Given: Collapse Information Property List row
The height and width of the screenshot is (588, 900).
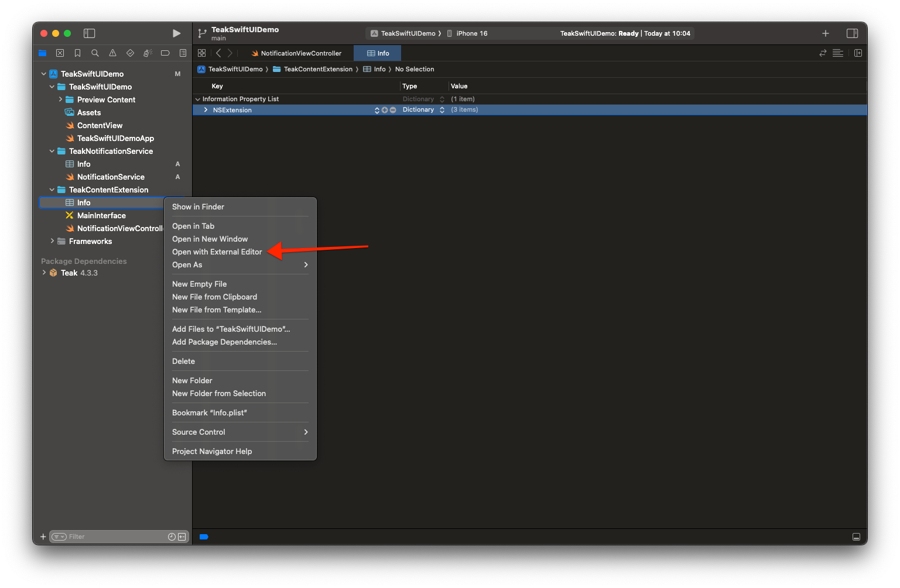Looking at the screenshot, I should 197,99.
